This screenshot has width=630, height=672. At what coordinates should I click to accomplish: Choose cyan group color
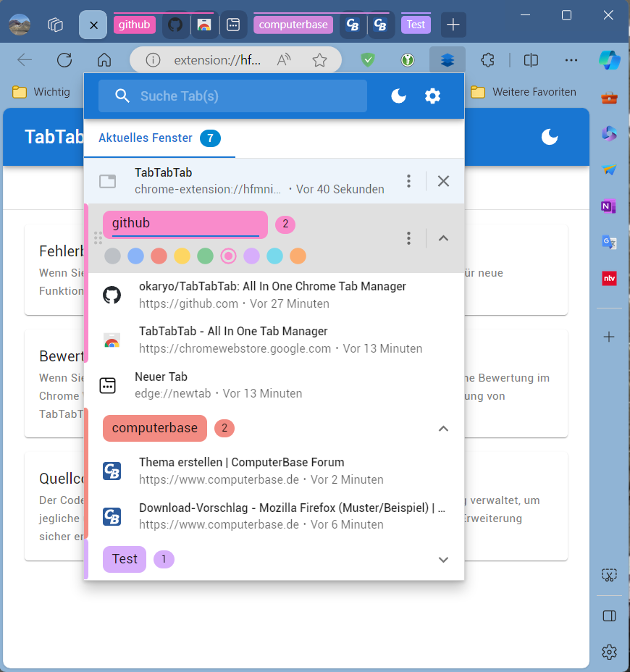tap(274, 256)
